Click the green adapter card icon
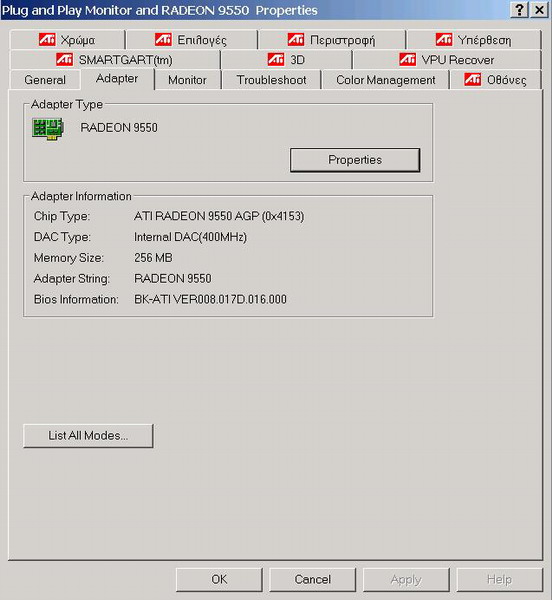This screenshot has width=552, height=600. [48, 129]
